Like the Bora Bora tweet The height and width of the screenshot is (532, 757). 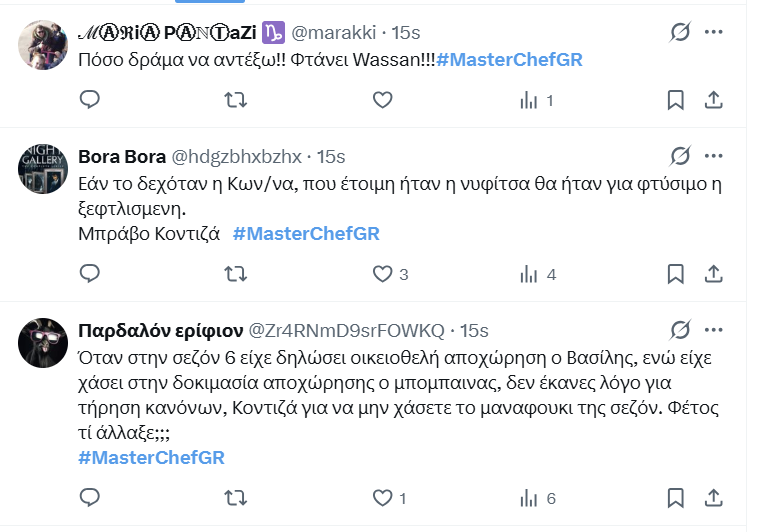pos(382,274)
